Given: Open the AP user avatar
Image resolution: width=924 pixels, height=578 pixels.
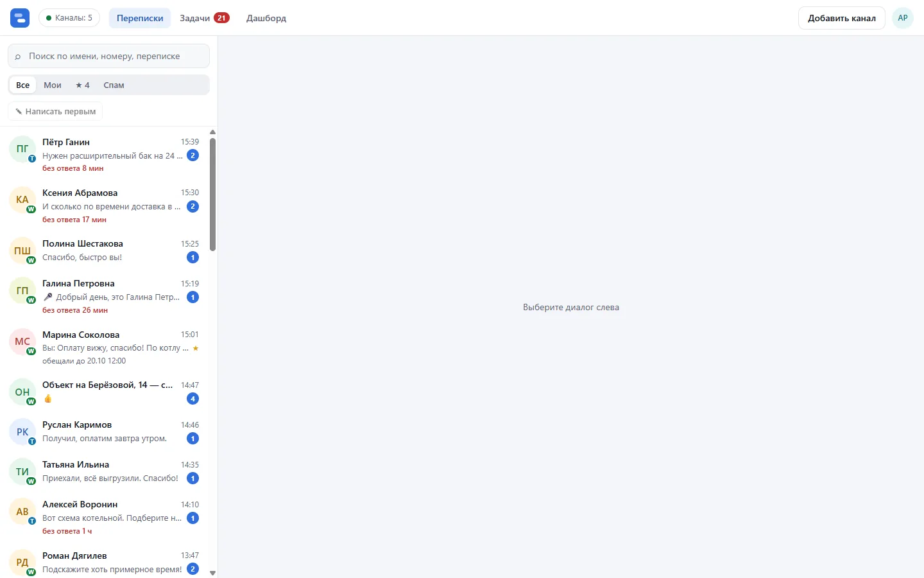Looking at the screenshot, I should (x=903, y=18).
